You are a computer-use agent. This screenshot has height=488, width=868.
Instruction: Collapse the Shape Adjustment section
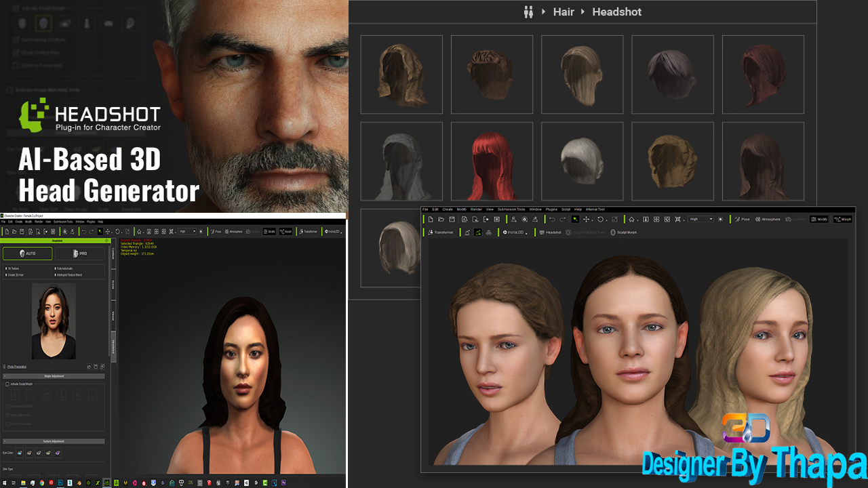coord(54,376)
